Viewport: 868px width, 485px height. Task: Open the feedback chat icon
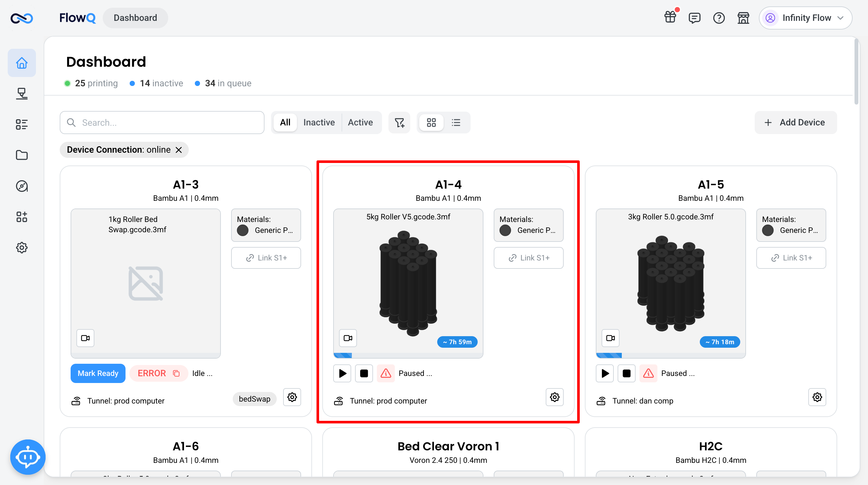pyautogui.click(x=694, y=18)
